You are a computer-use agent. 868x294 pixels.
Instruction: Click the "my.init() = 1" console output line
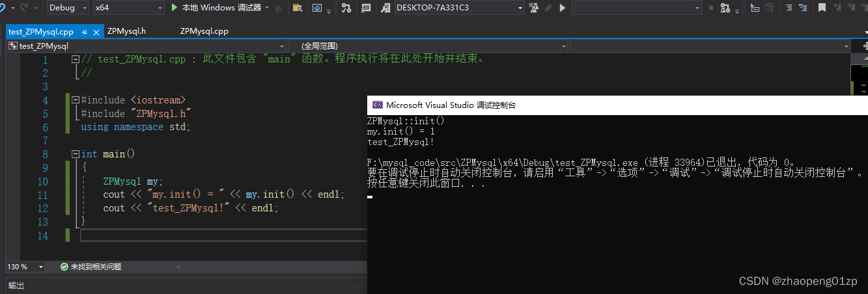point(400,131)
